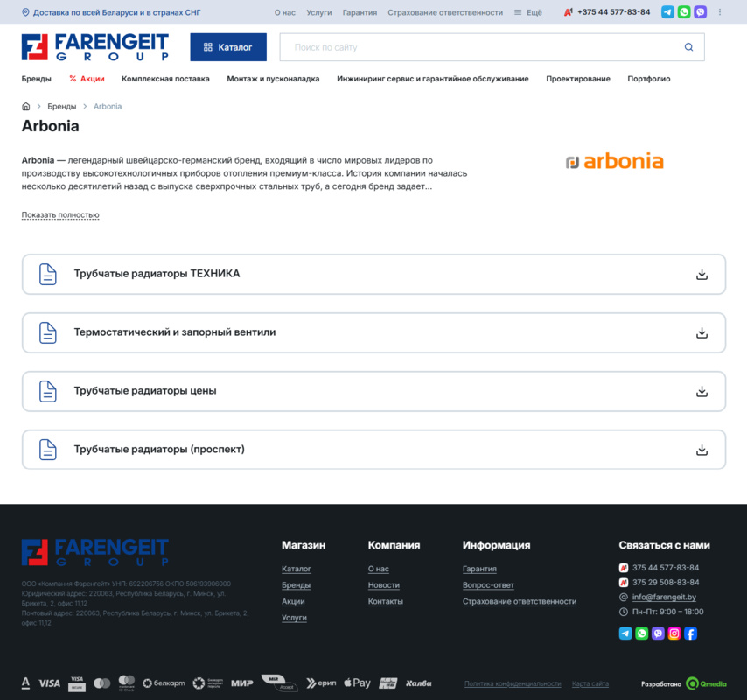
Task: Call header phone +375 44 577-83-84
Action: (x=613, y=12)
